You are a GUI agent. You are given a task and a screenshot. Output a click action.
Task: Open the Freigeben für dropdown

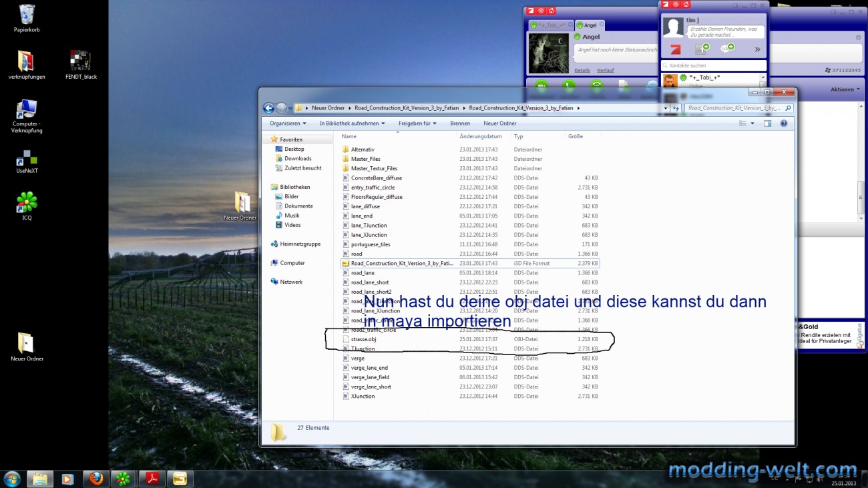(417, 124)
